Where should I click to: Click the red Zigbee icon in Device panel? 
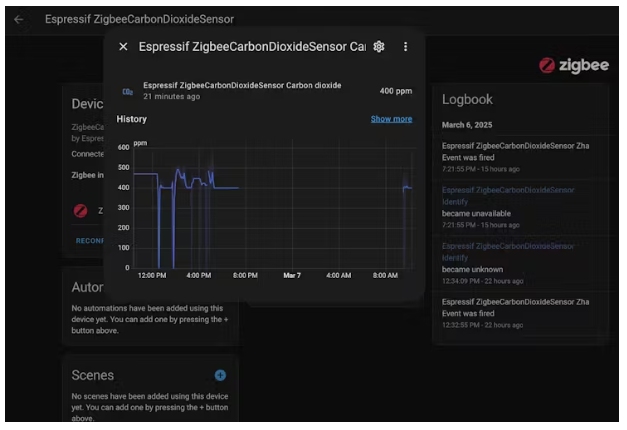[x=80, y=211]
